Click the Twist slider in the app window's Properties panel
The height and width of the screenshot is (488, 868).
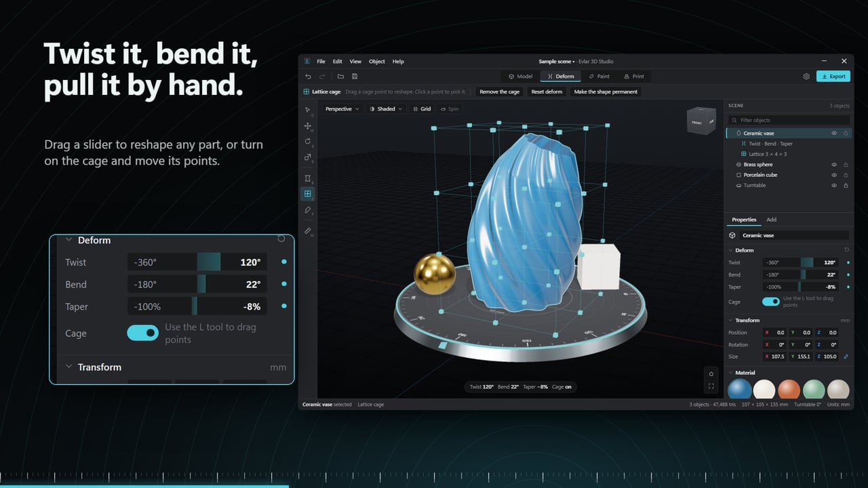[x=801, y=262]
